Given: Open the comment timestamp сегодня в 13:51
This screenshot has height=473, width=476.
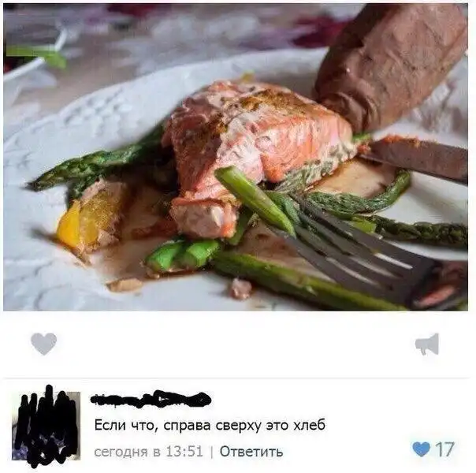Looking at the screenshot, I should (x=148, y=452).
